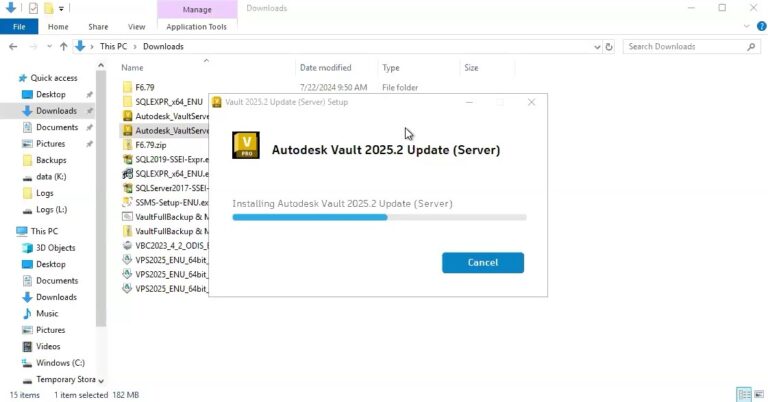
Task: Sort files by Size column
Action: coord(471,68)
